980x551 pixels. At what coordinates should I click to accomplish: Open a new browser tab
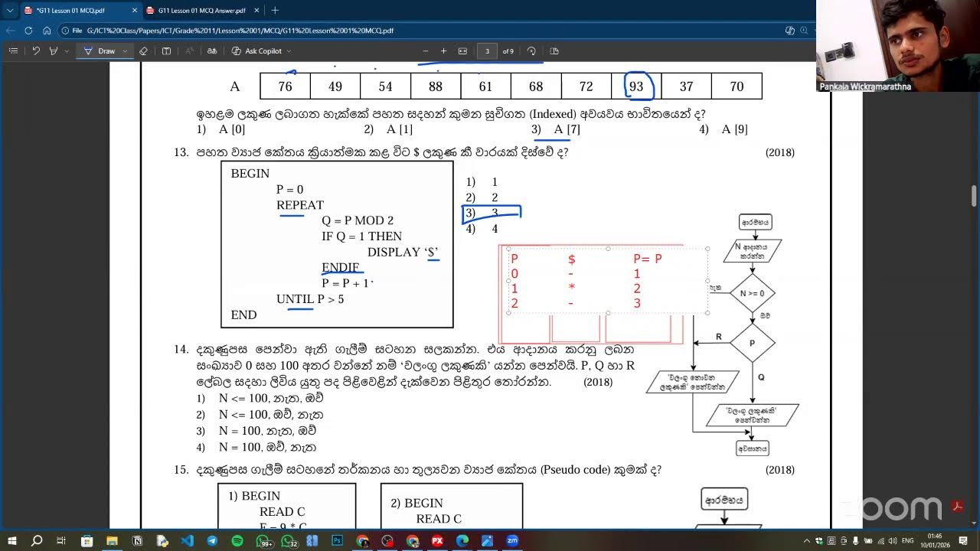276,11
